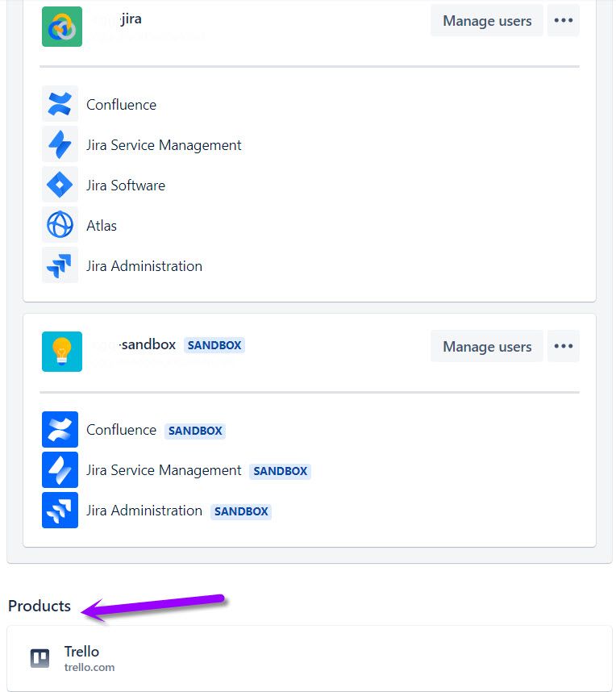Open the Atlas product link
This screenshot has height=692, width=616.
tap(102, 226)
